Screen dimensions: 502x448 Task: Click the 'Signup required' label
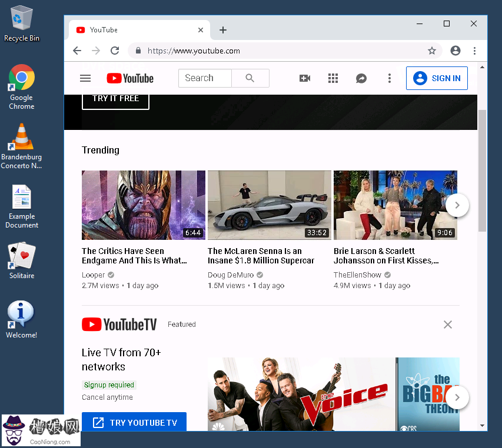(x=109, y=385)
